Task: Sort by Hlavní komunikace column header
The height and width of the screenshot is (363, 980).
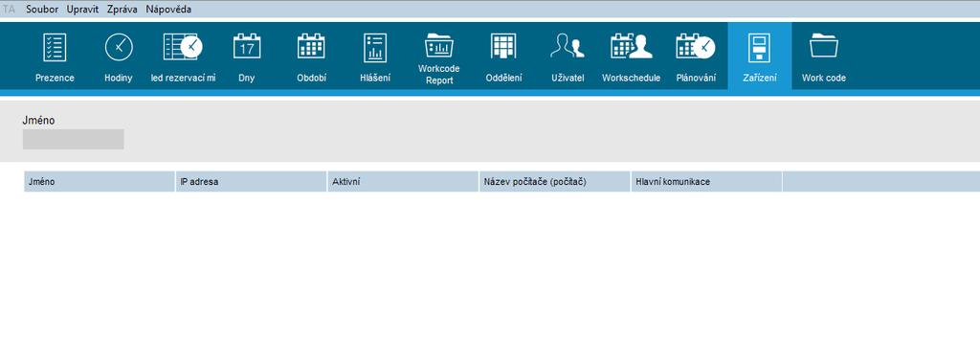Action: click(x=707, y=182)
